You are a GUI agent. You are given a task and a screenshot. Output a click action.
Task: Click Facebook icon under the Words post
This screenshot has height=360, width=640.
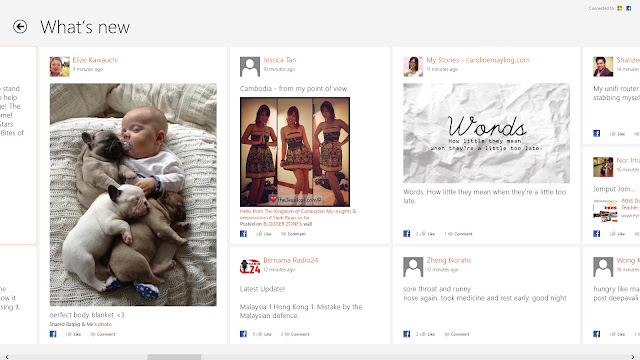click(x=407, y=233)
